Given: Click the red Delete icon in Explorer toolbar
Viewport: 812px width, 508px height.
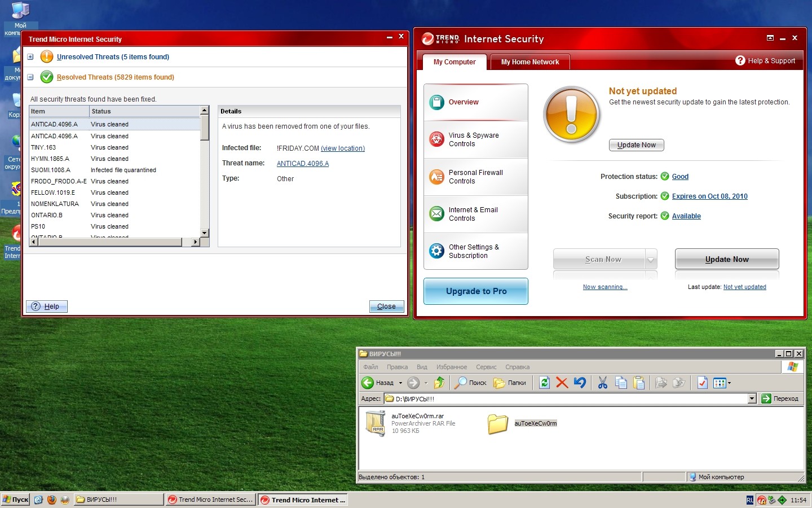Looking at the screenshot, I should tap(562, 383).
